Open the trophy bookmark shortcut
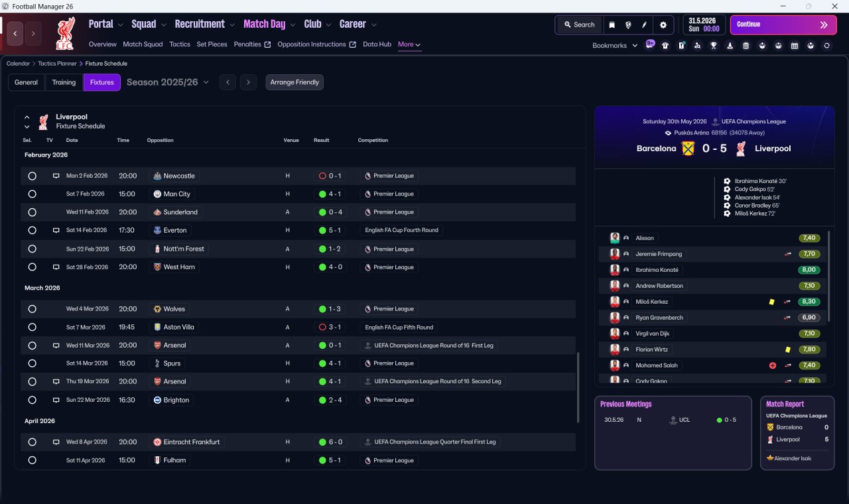The height and width of the screenshot is (504, 849). point(714,46)
